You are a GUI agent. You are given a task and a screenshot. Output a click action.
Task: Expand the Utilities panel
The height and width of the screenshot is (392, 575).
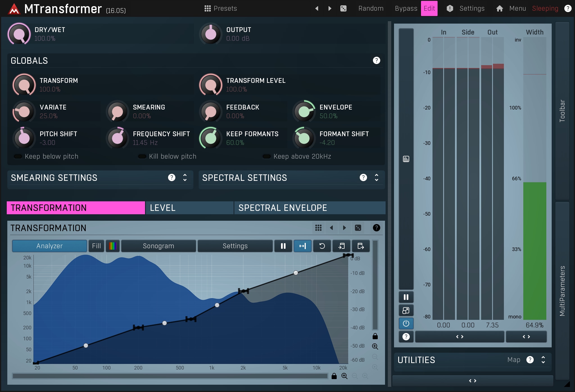543,360
